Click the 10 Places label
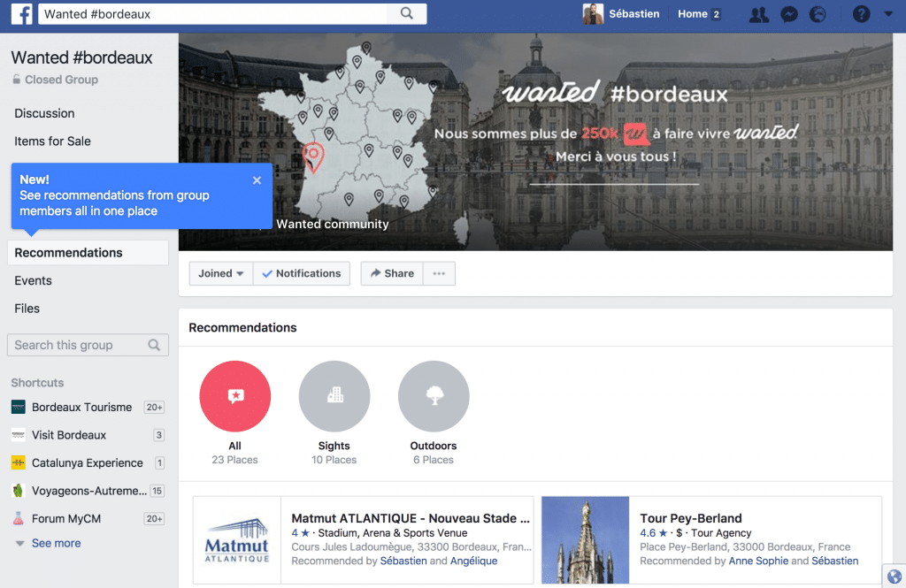Screen dimensions: 906x588 tap(334, 460)
